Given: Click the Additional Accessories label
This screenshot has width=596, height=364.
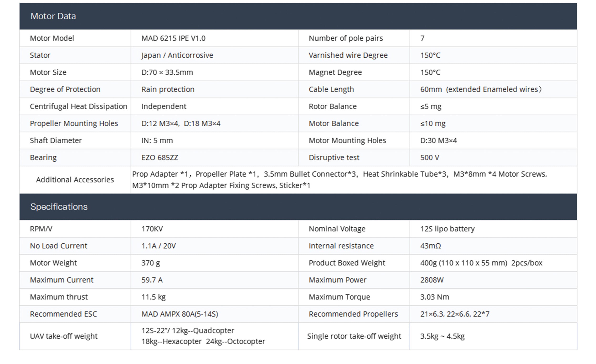Looking at the screenshot, I should click(75, 180).
